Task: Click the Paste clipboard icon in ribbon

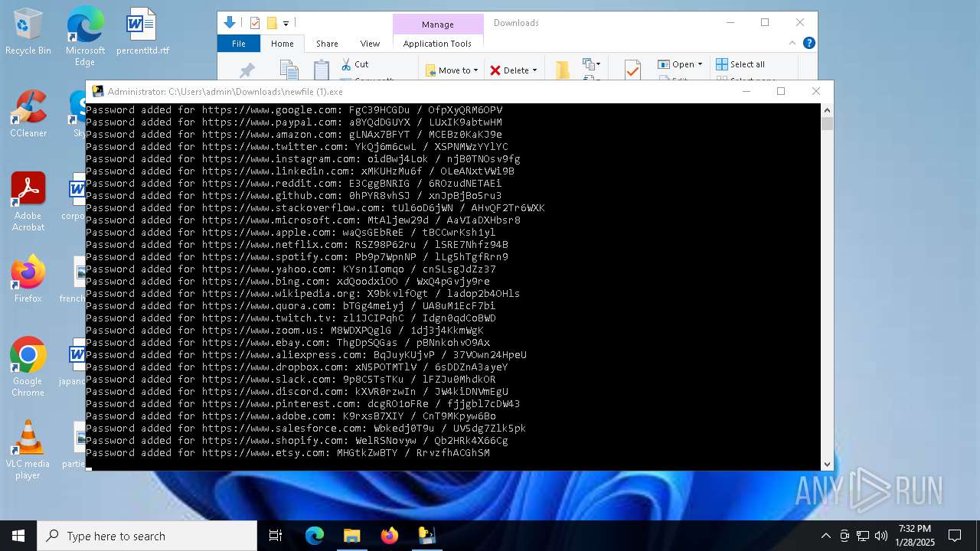Action: tap(322, 70)
